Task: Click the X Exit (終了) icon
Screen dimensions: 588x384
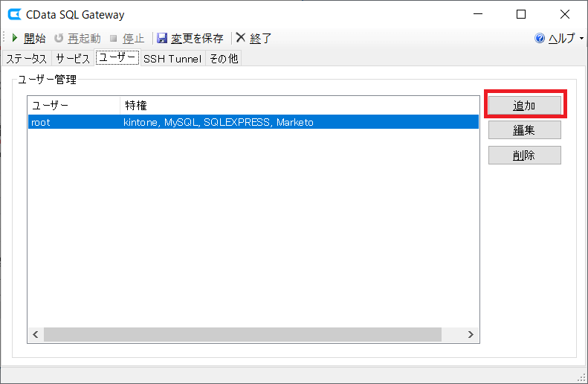Action: (241, 37)
